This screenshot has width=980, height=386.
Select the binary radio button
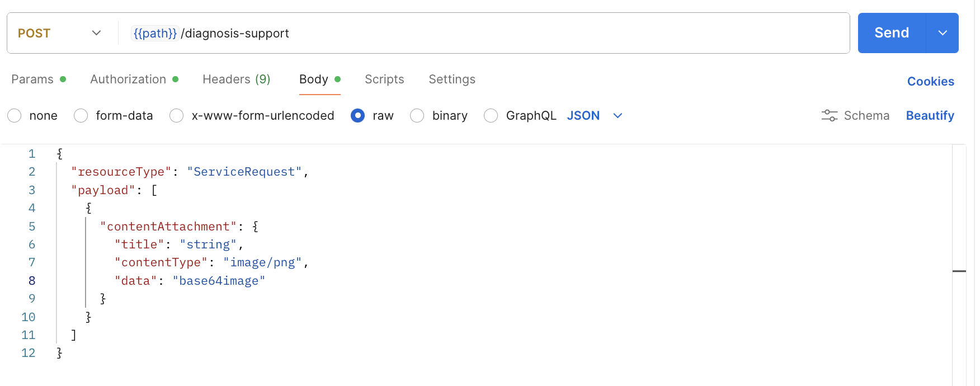(x=417, y=116)
